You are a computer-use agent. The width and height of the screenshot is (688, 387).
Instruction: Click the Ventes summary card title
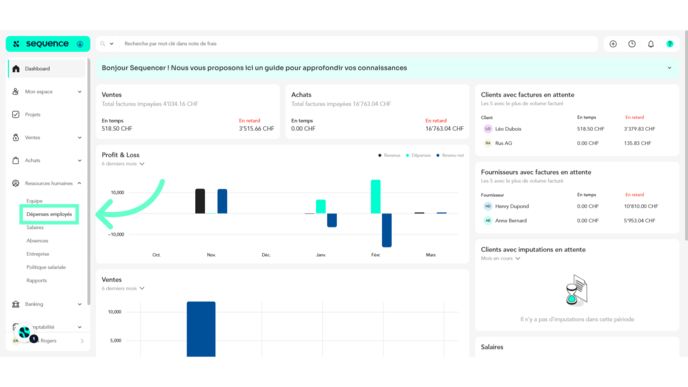tap(111, 95)
